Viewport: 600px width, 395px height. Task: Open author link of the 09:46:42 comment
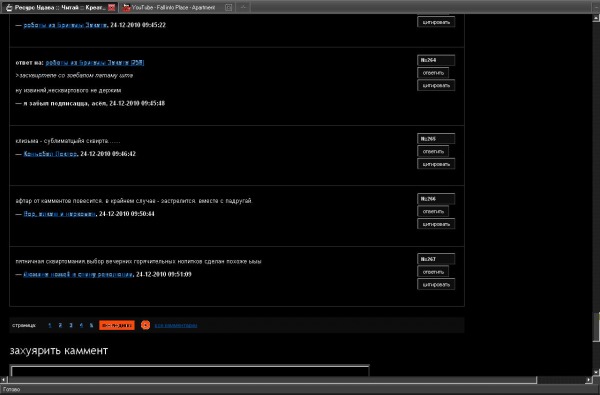click(x=50, y=154)
